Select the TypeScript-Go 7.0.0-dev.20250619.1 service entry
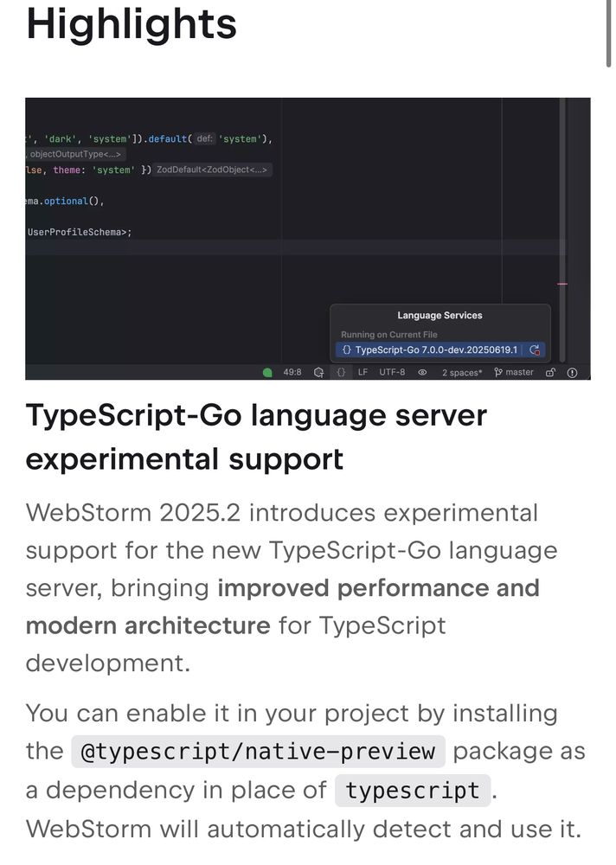 coord(440,349)
